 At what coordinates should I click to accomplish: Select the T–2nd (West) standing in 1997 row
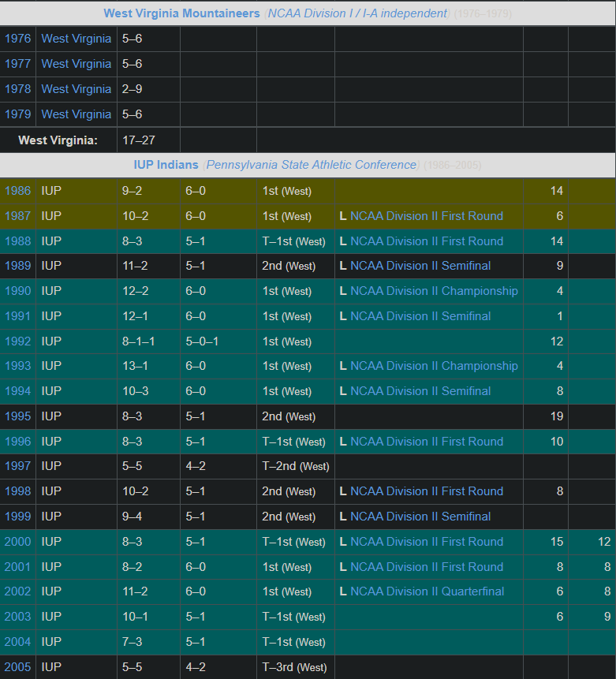pyautogui.click(x=296, y=466)
